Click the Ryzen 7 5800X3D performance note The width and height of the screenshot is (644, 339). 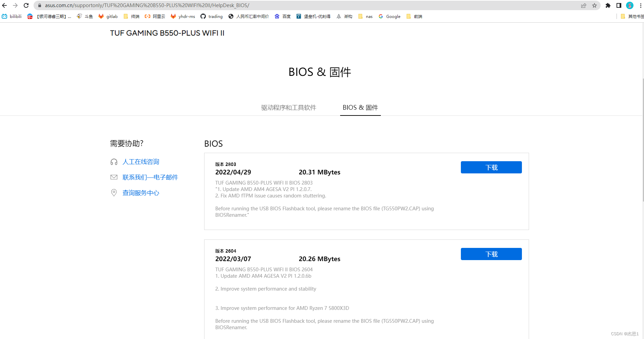point(282,308)
